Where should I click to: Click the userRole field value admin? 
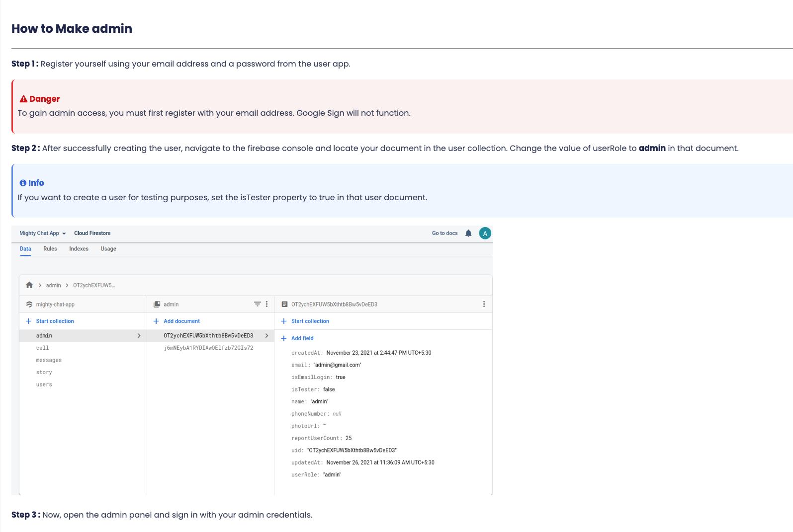[x=333, y=475]
